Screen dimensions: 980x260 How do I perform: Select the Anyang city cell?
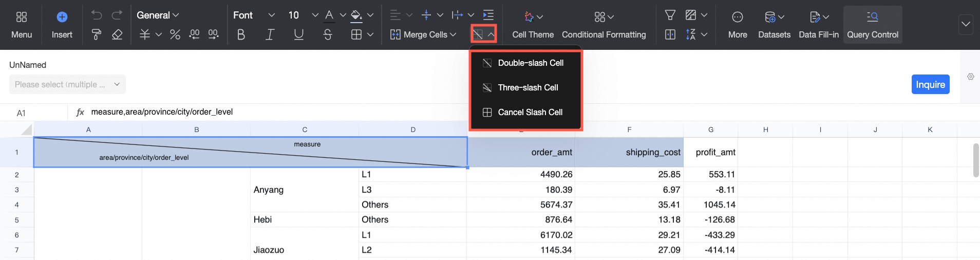click(x=305, y=190)
